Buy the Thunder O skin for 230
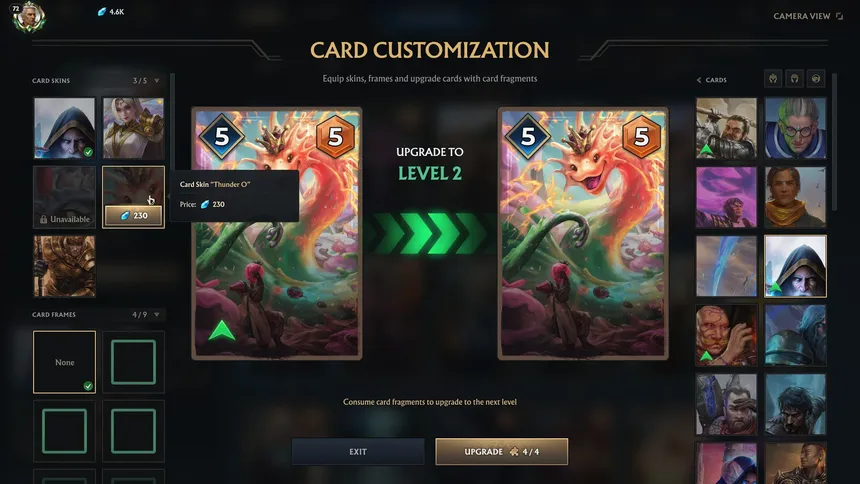 click(133, 215)
